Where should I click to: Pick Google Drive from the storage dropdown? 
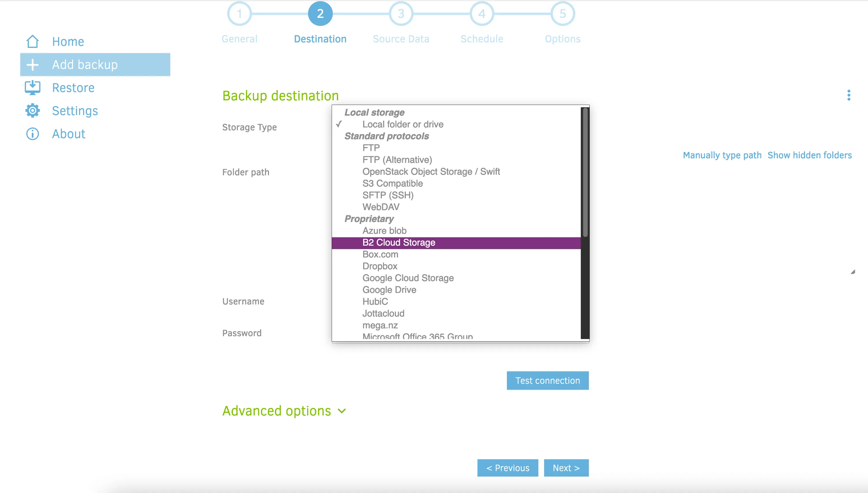tap(389, 289)
